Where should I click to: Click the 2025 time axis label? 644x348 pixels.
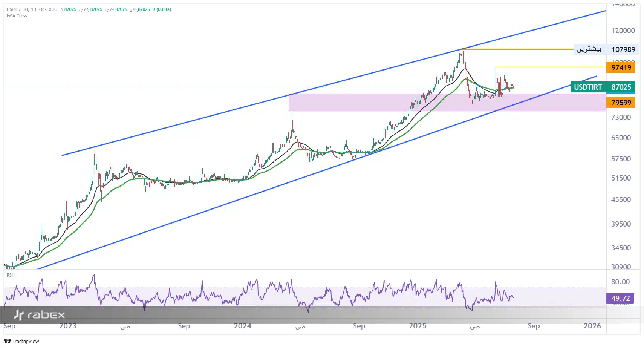418,326
